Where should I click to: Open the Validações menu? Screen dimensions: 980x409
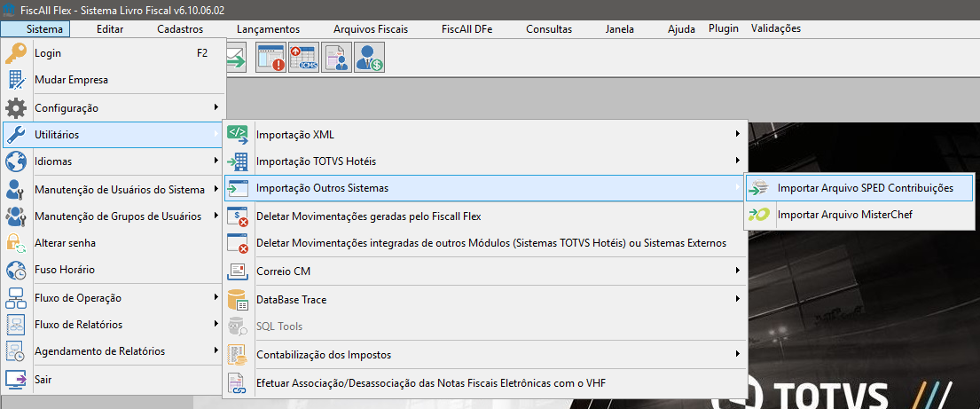pos(776,28)
